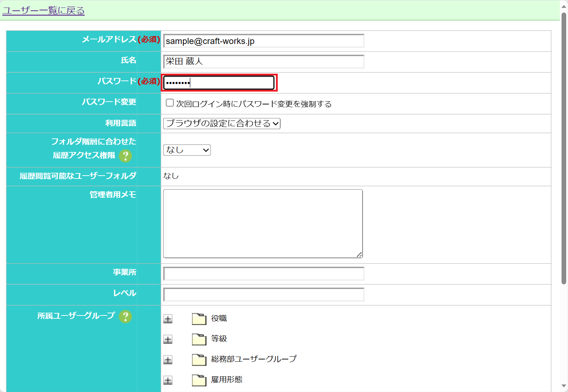Click the page scroll up arrow

[x=564, y=6]
